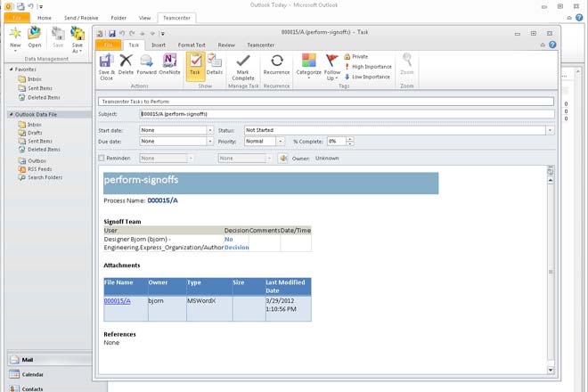Switch to Contacts navigation pane
The height and width of the screenshot is (392, 588).
50,388
